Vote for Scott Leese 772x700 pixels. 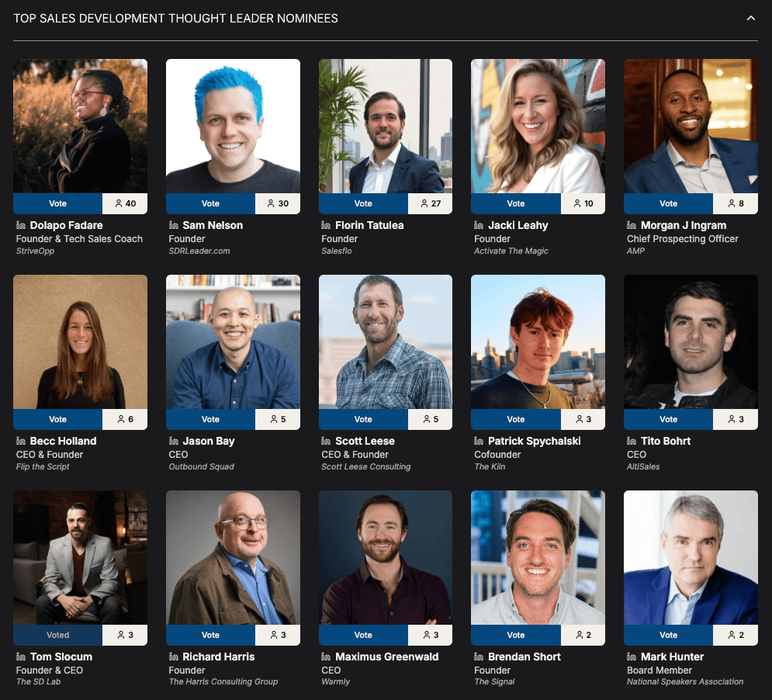tap(363, 419)
